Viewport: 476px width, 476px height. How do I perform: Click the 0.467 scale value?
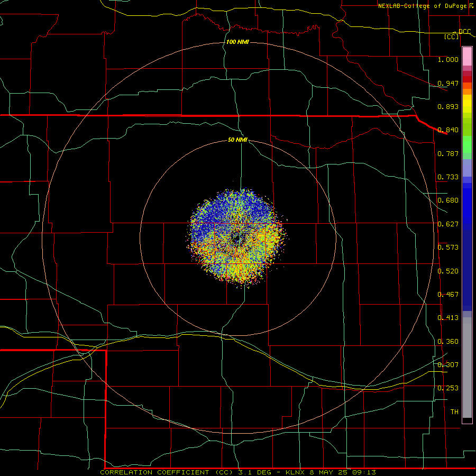(x=448, y=295)
